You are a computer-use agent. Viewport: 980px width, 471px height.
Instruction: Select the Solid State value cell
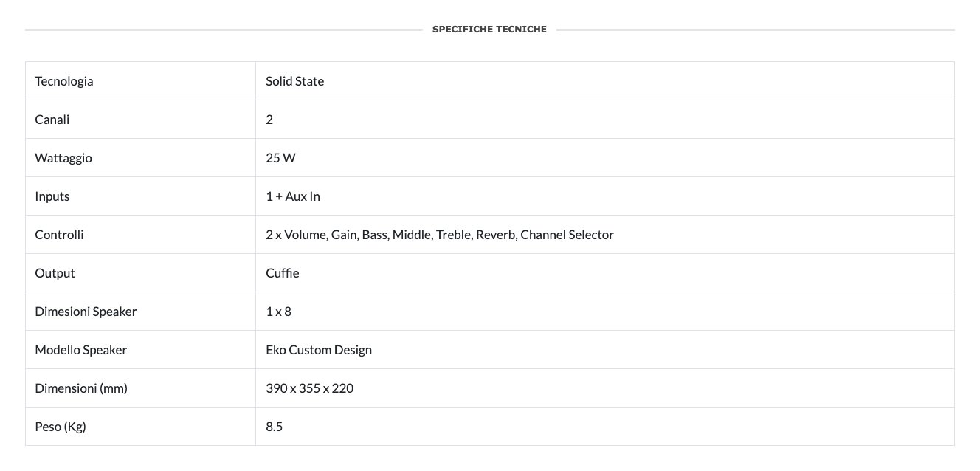point(294,81)
